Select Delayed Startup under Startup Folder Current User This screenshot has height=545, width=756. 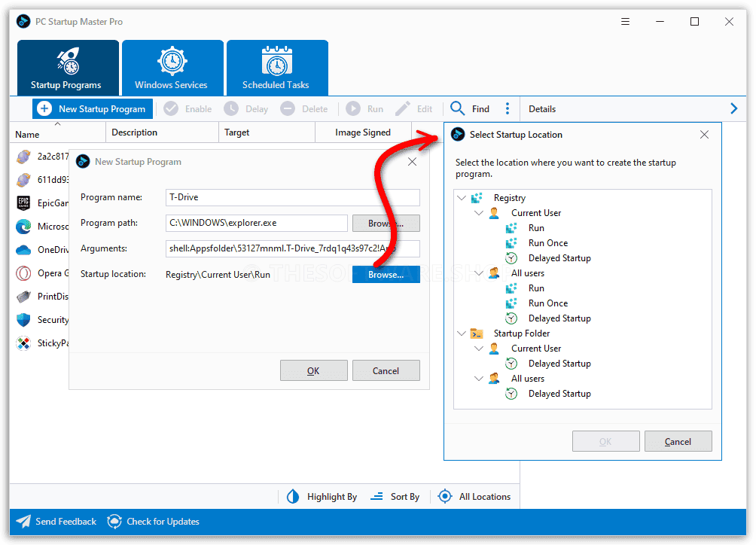559,364
